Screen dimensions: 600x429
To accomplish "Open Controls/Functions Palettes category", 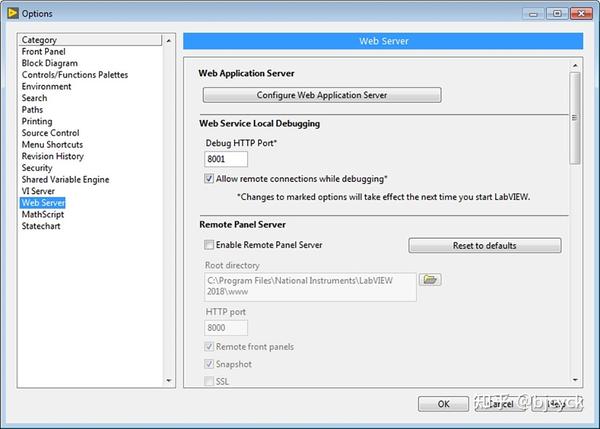I will (75, 75).
